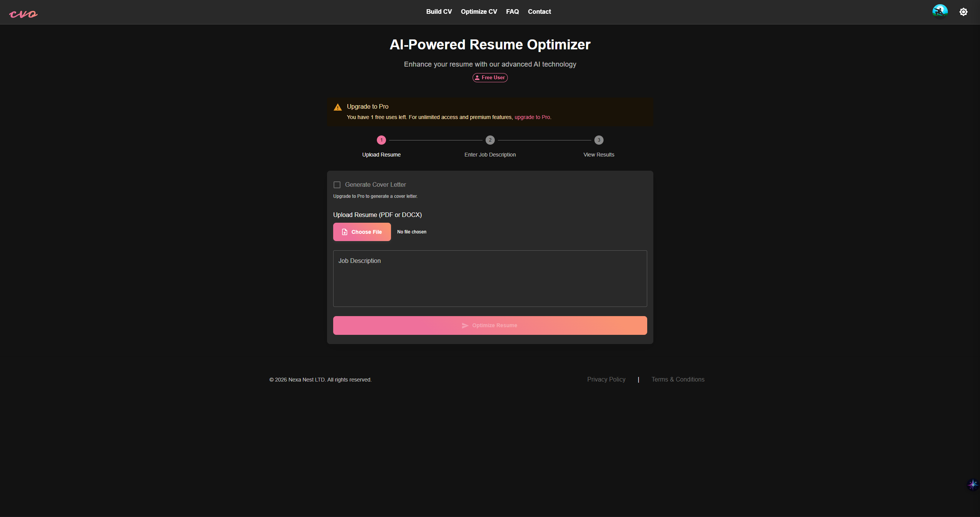Open the Terms & Conditions link
This screenshot has width=980, height=517.
(x=678, y=379)
